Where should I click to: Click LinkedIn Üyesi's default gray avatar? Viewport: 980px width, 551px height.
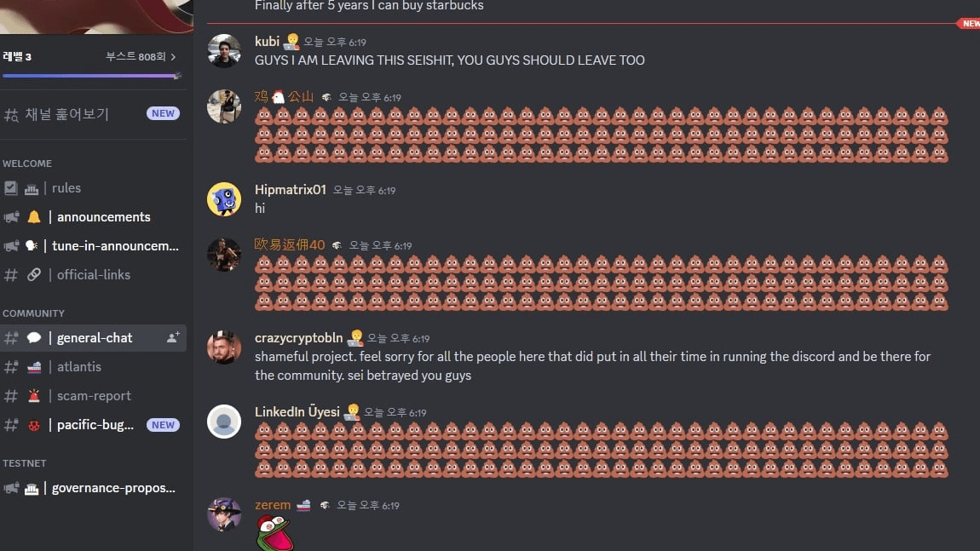click(224, 422)
